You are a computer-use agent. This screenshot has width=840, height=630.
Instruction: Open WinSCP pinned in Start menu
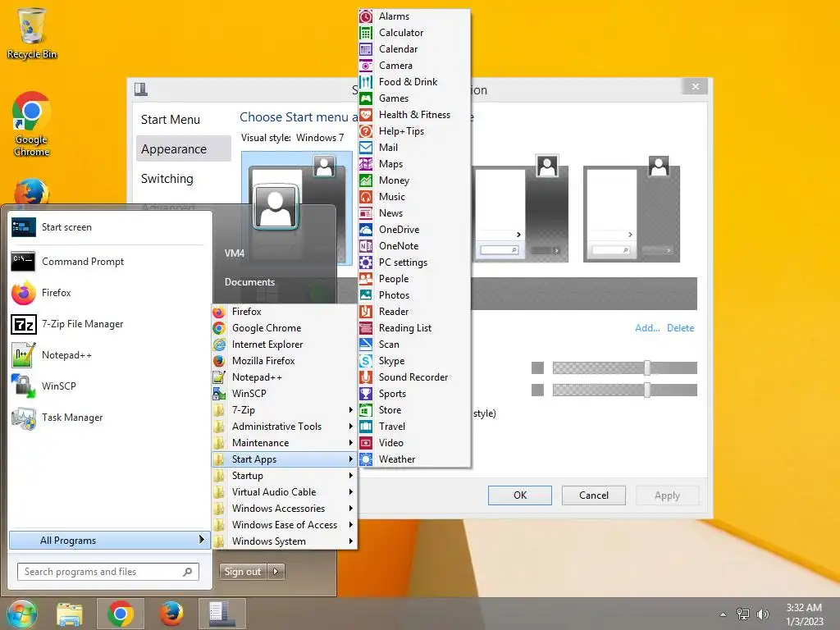(109, 386)
